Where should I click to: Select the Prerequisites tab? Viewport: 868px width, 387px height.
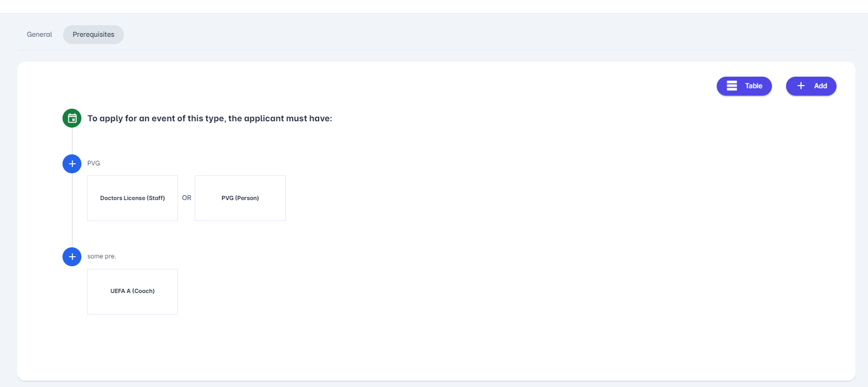(93, 35)
